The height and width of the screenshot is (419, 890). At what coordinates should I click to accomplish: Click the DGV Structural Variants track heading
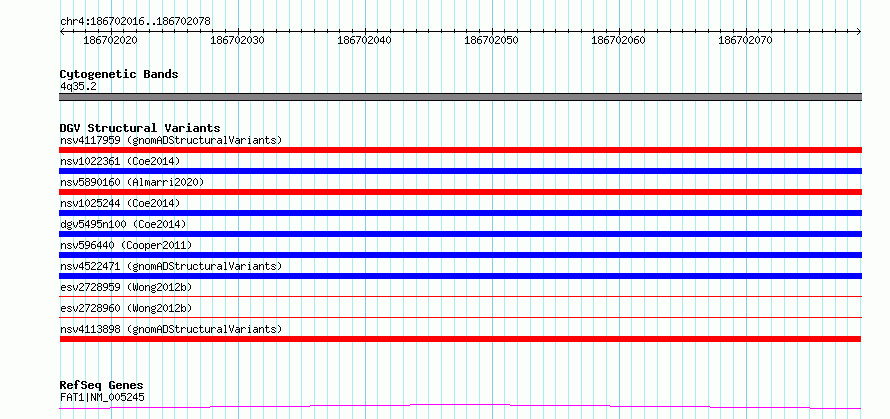pyautogui.click(x=140, y=128)
